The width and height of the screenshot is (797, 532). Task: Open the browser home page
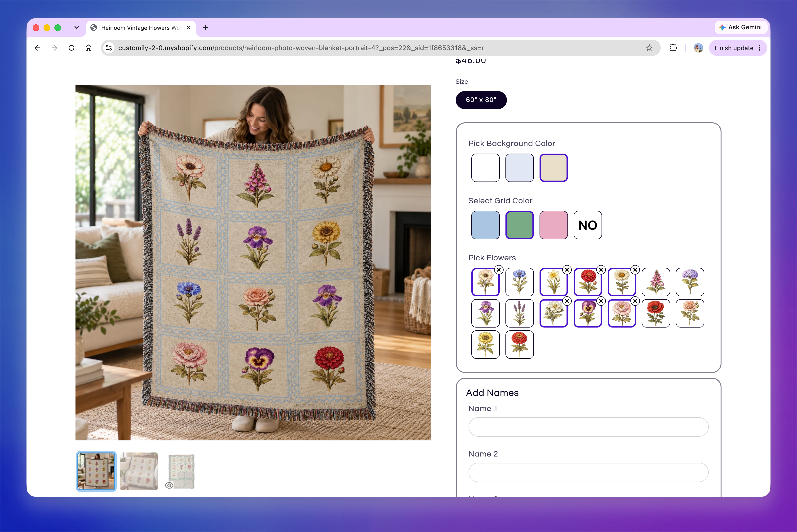(89, 48)
